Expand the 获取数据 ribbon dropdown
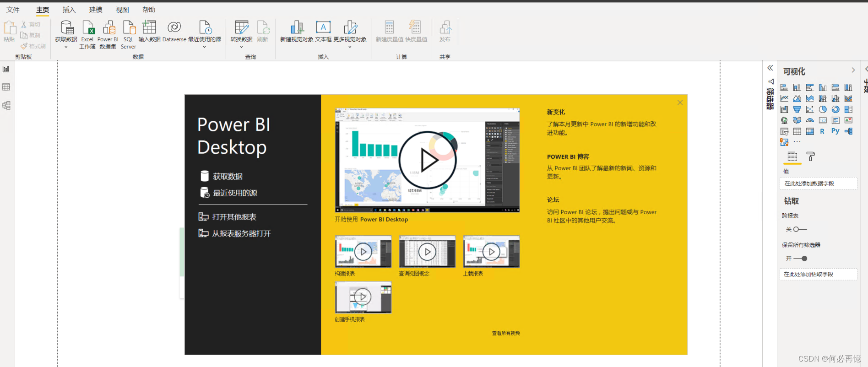 (66, 47)
